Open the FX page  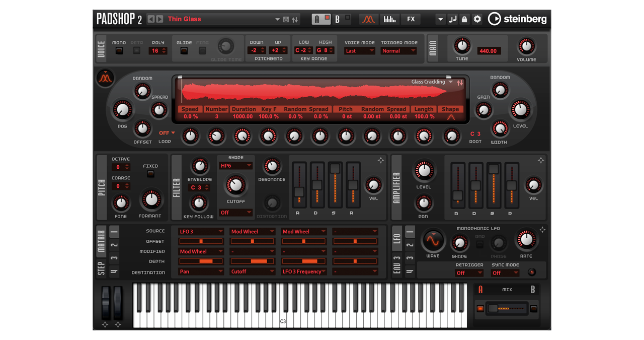click(x=411, y=19)
